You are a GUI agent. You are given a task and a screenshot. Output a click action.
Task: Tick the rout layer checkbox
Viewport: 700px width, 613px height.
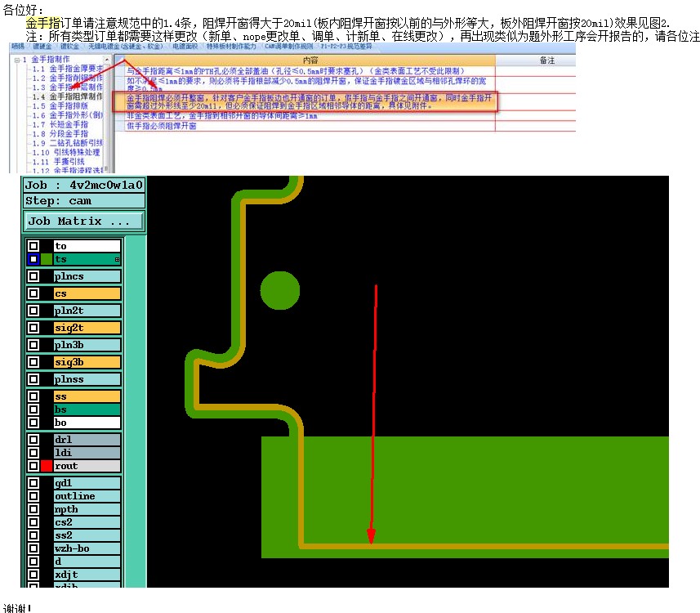click(x=33, y=466)
